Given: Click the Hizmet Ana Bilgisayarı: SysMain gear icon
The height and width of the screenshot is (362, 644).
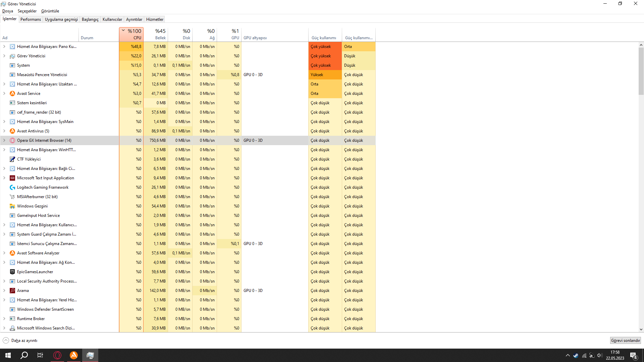Looking at the screenshot, I should tap(12, 122).
